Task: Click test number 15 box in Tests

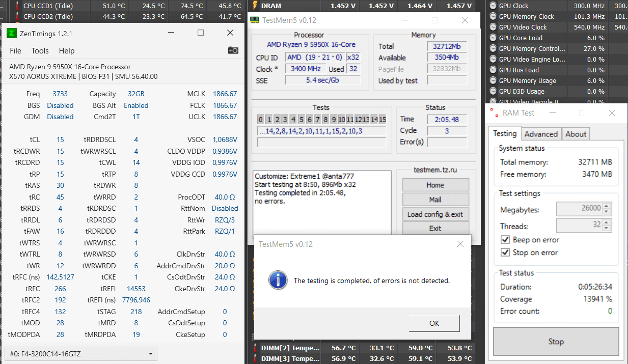Action: (x=383, y=120)
